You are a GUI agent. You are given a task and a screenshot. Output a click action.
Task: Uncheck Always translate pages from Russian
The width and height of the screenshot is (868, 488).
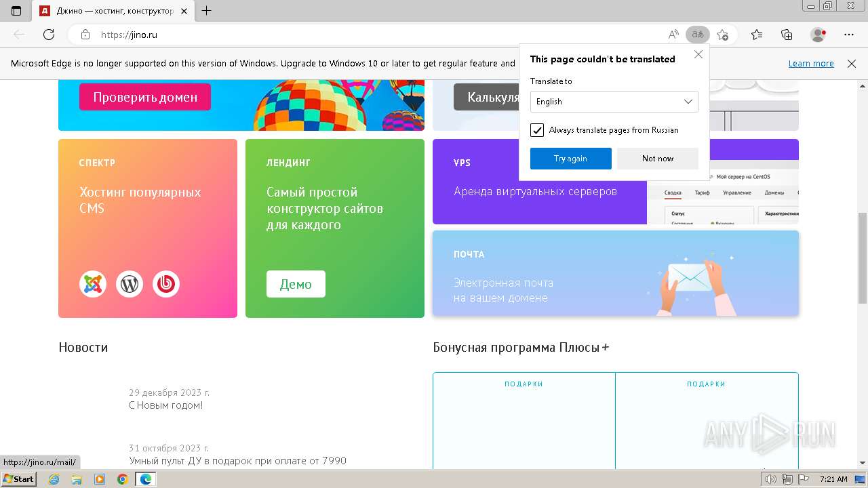point(537,130)
